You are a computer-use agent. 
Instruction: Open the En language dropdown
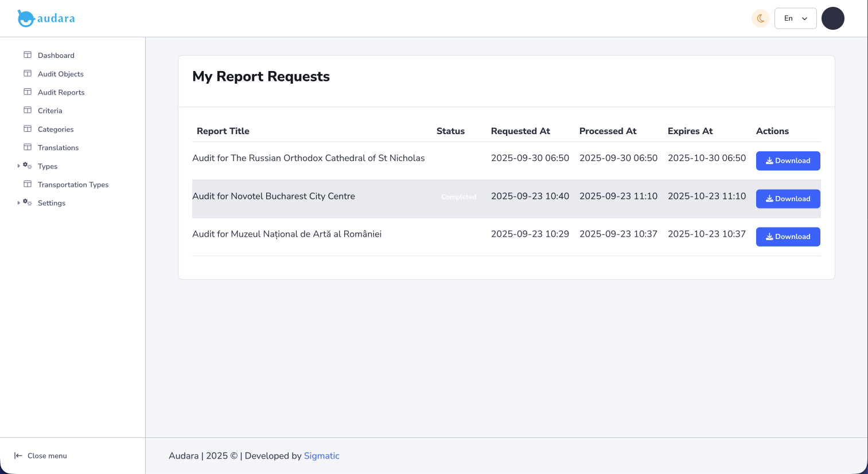pos(795,18)
